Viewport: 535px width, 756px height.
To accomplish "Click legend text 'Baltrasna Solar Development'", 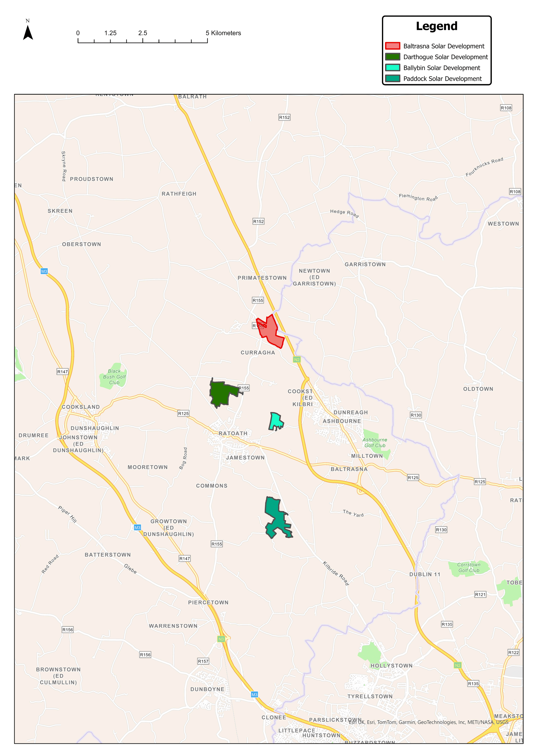I will coord(444,46).
